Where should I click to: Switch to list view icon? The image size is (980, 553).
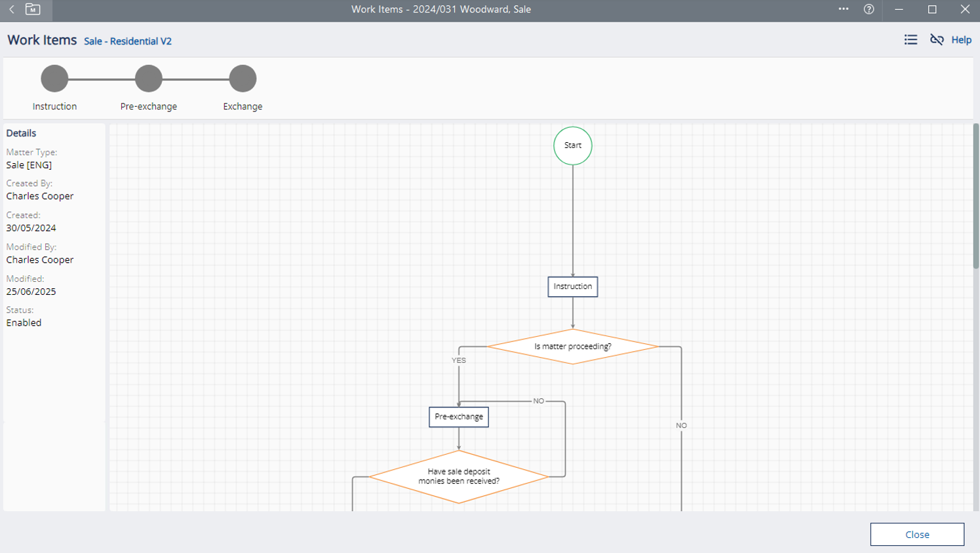pyautogui.click(x=911, y=40)
